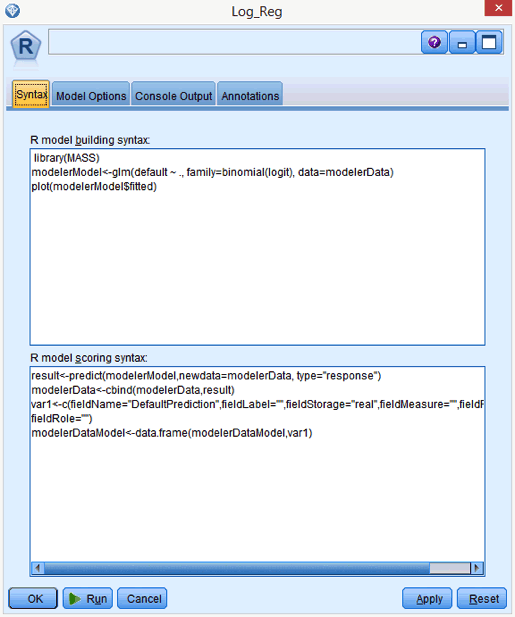The image size is (515, 617).
Task: Click inside R model building syntax box
Action: click(x=257, y=247)
